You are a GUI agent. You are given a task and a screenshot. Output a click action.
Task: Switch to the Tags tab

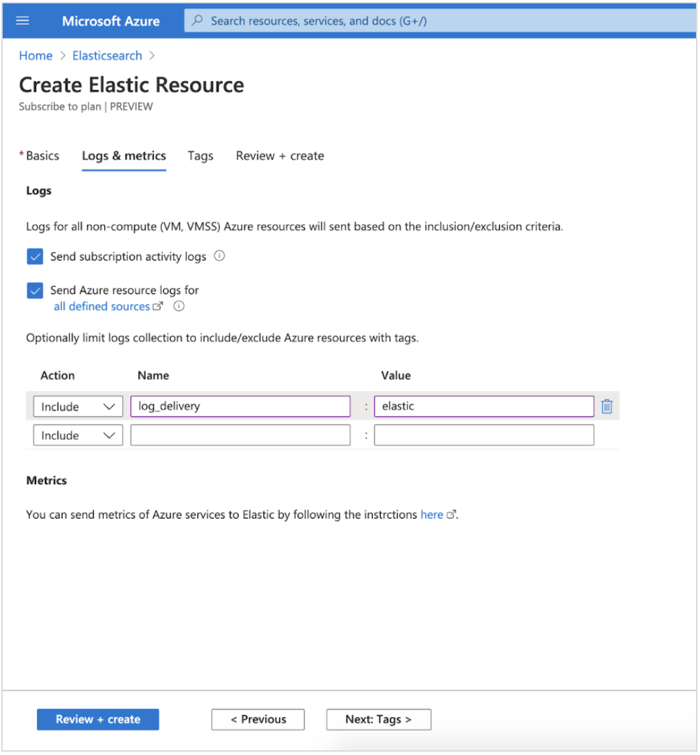click(x=200, y=156)
